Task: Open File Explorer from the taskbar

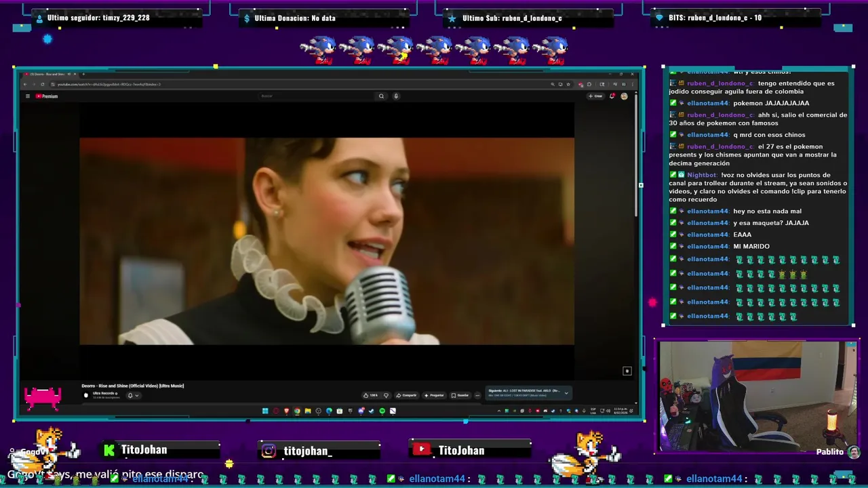Action: tap(308, 411)
